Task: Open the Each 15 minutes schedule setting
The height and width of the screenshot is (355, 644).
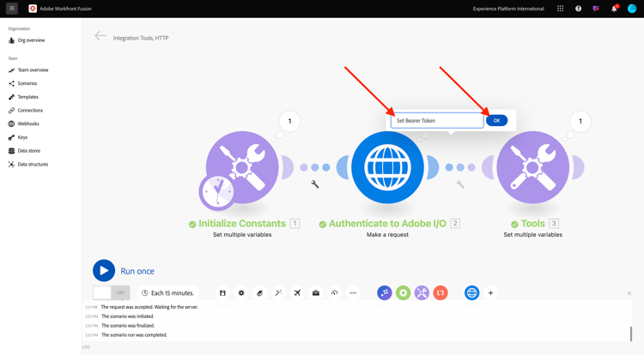Action: [x=167, y=292]
